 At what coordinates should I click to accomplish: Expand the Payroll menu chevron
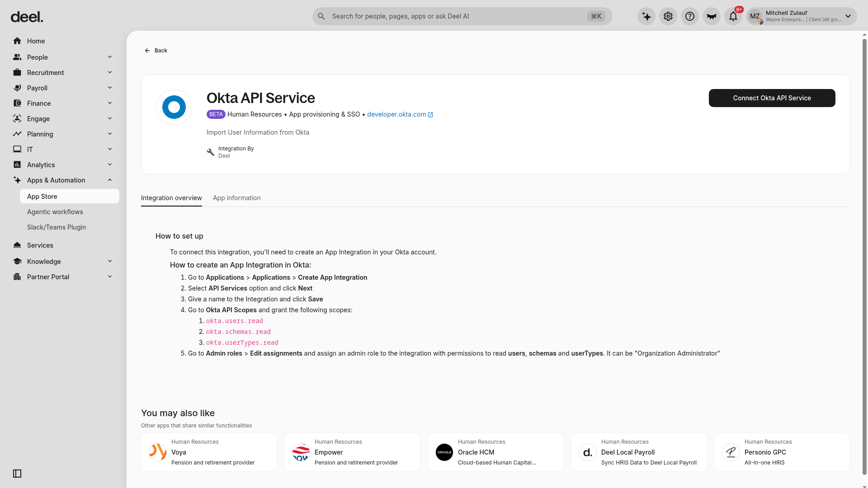click(110, 88)
